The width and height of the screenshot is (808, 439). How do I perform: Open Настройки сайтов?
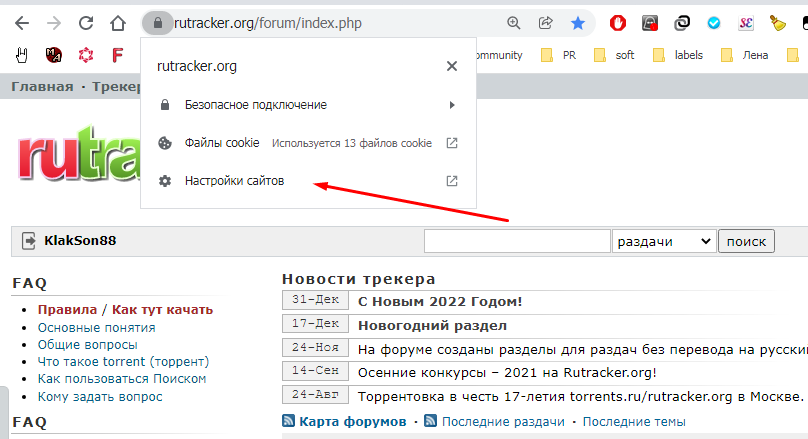point(308,181)
